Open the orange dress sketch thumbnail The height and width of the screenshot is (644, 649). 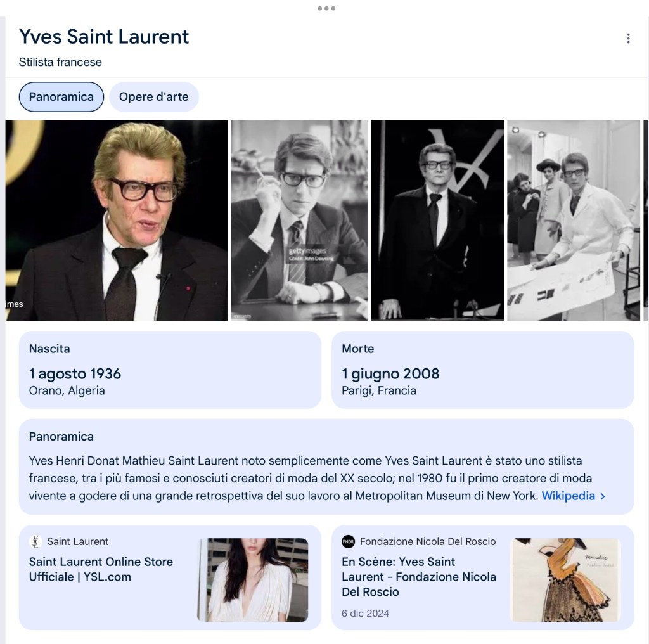click(x=565, y=579)
